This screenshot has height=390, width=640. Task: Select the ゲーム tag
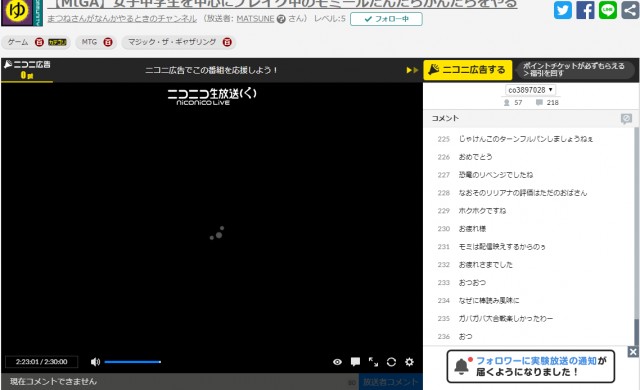(18, 42)
